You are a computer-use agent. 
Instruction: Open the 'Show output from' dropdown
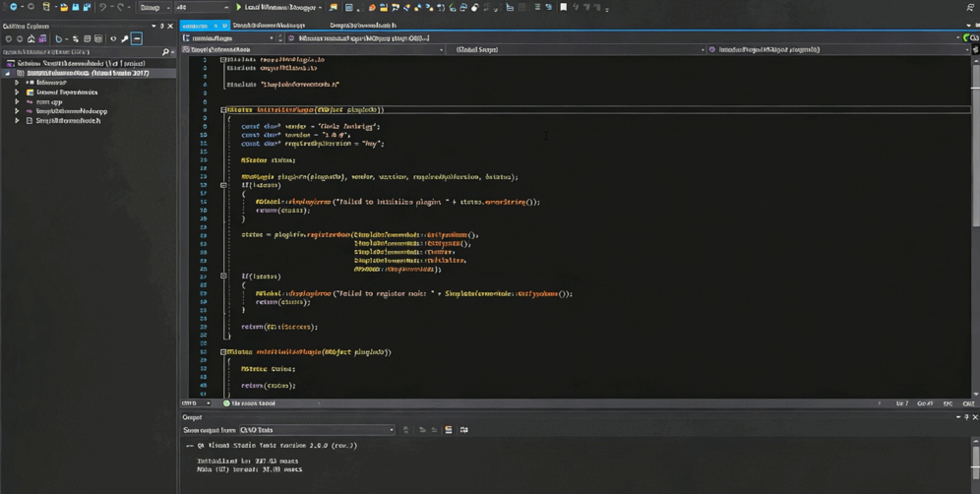click(315, 430)
